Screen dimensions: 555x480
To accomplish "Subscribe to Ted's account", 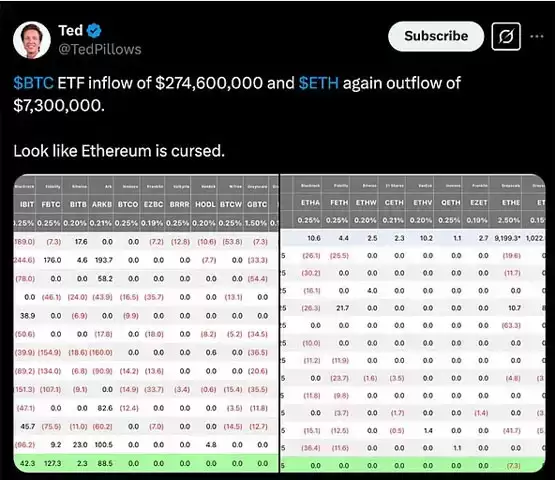I will coord(436,36).
